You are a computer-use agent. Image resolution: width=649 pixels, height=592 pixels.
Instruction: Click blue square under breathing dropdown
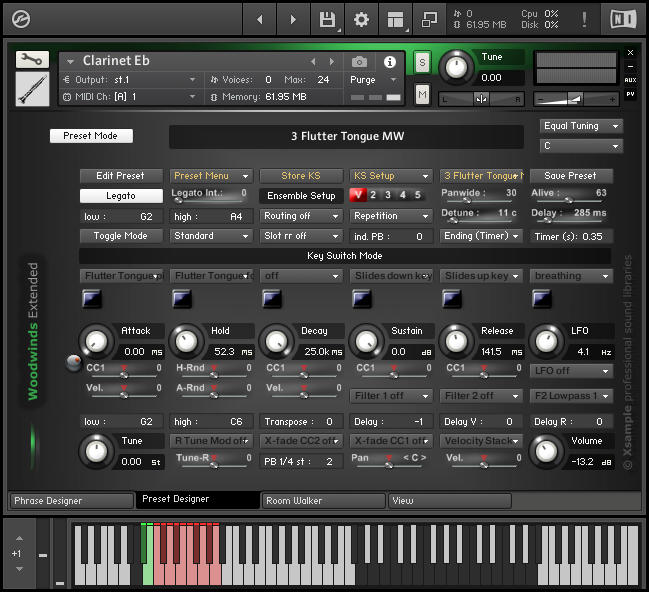tap(542, 299)
